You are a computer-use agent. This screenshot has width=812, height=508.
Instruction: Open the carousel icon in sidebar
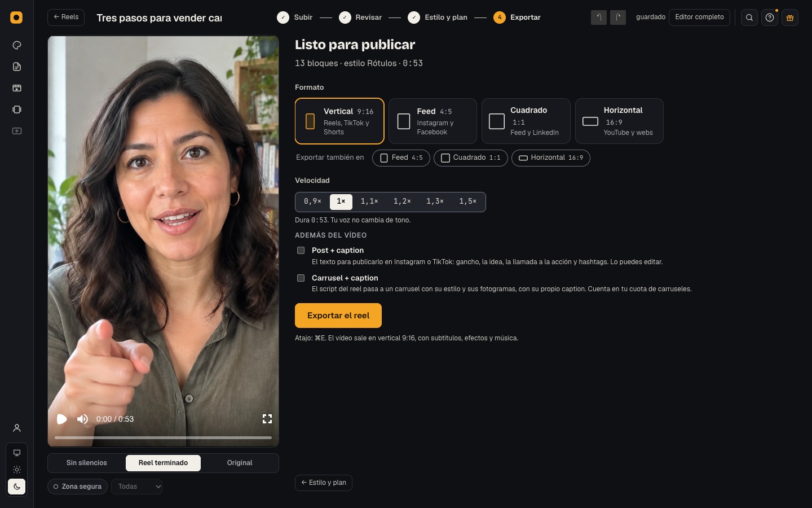(17, 110)
